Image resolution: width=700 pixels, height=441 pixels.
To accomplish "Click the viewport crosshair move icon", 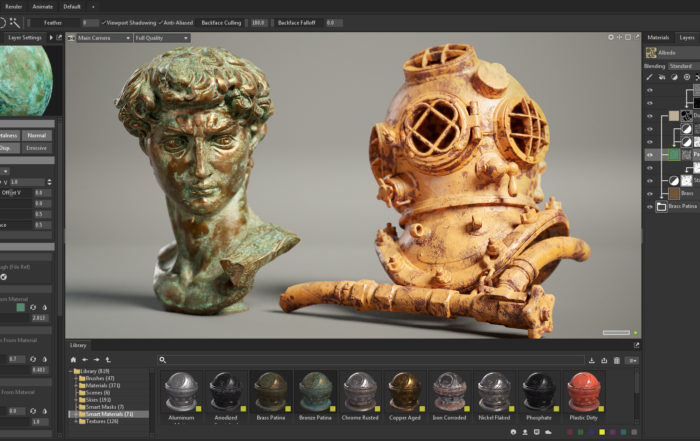I will 619,37.
